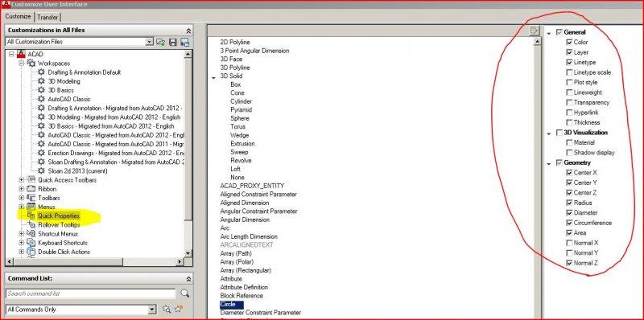The width and height of the screenshot is (644, 320).
Task: Collapse the Command List panel chevron
Action: pos(188,279)
